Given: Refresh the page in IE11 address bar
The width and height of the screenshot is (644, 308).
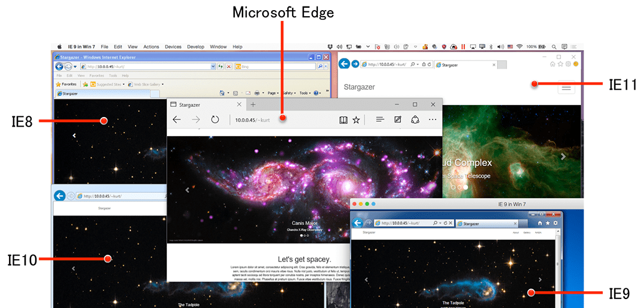Looking at the screenshot, I should 429,64.
